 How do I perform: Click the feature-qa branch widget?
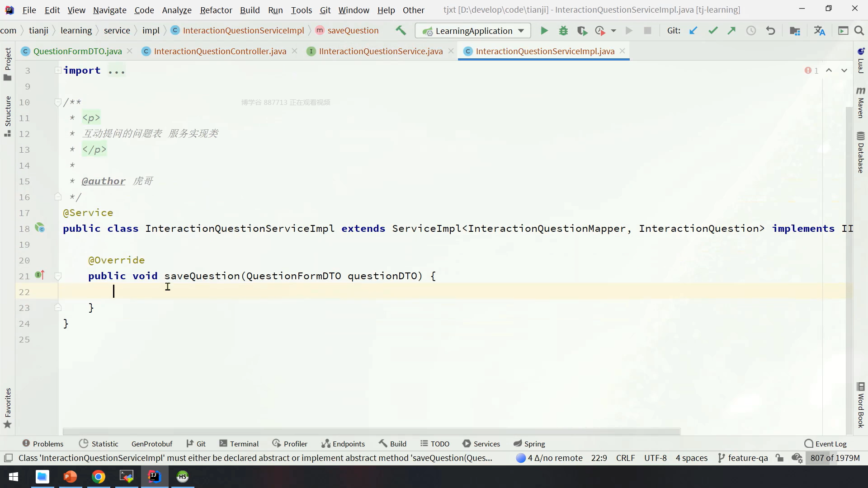coord(743,458)
